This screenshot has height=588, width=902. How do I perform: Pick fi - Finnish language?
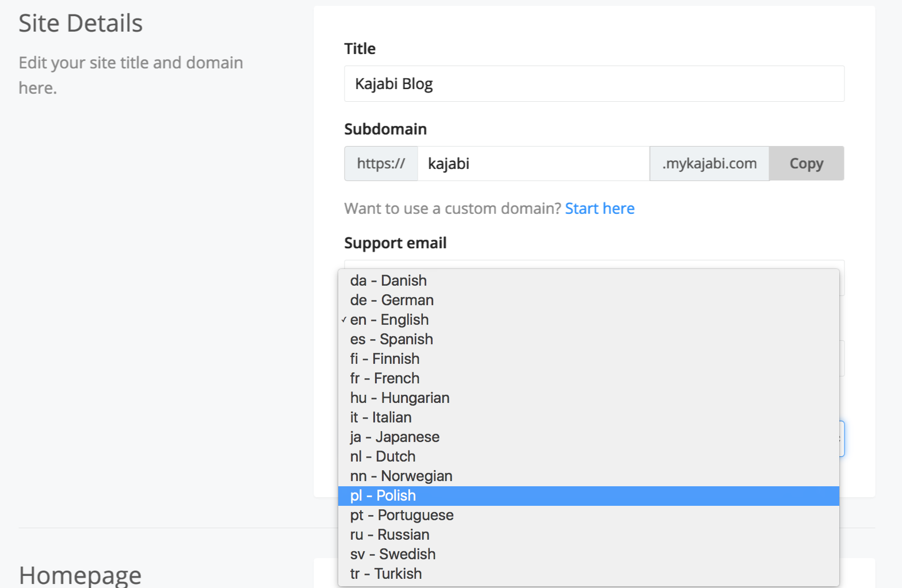588,359
